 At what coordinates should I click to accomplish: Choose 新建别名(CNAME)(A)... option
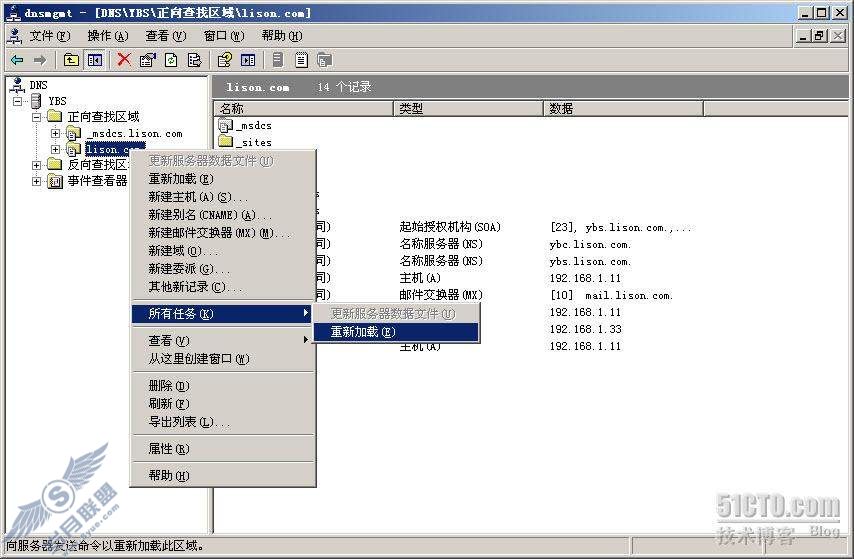tap(222, 215)
